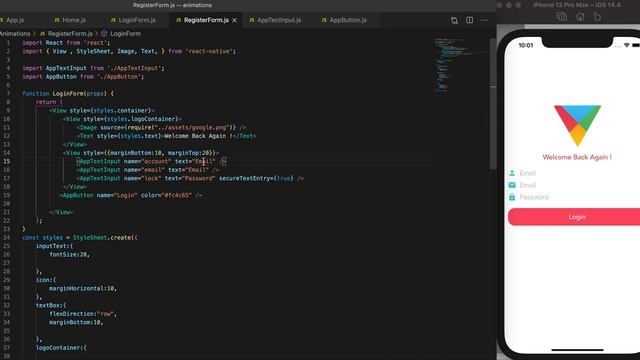Click the JS icon on AppTextInput.js tab

[x=251, y=20]
